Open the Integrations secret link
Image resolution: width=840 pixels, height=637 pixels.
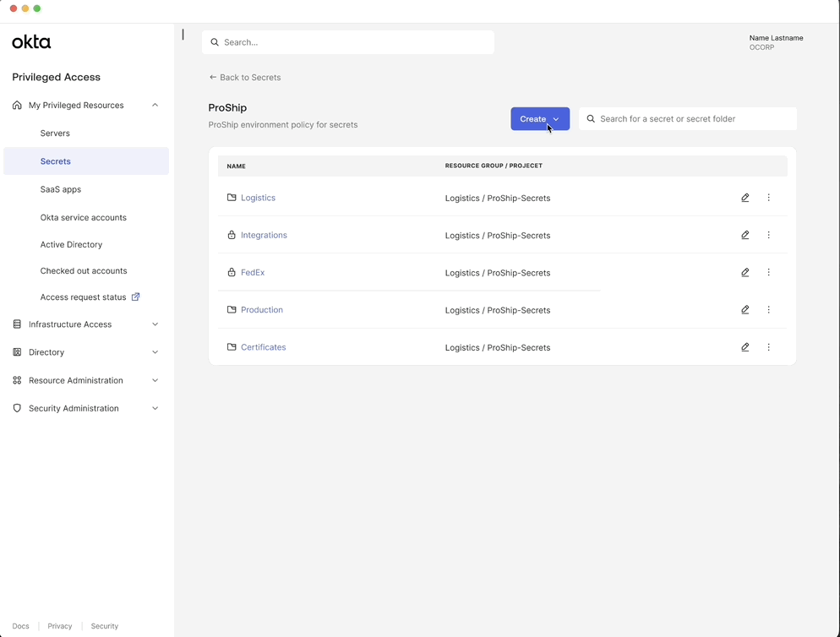tap(264, 235)
